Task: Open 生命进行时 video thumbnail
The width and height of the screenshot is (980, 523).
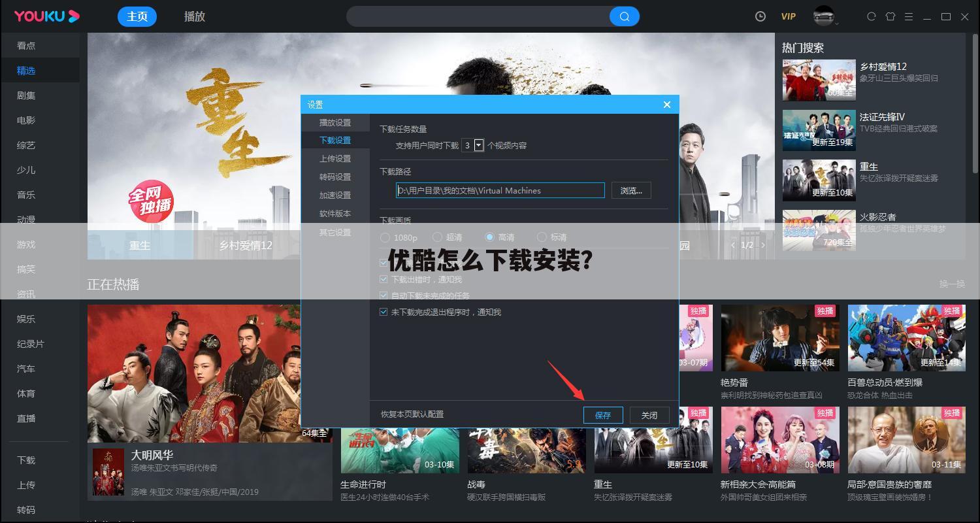Action: 399,440
